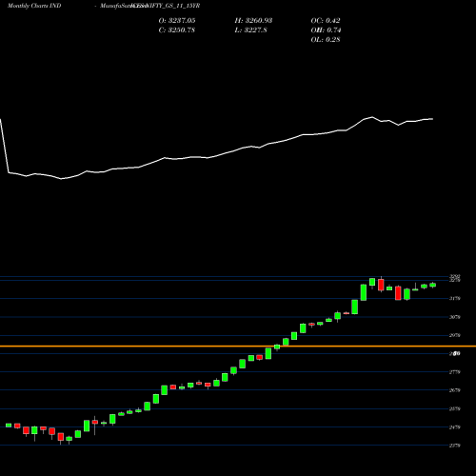Click the low value "L: 3227.8"
This screenshot has width=476, height=476.
250,30
